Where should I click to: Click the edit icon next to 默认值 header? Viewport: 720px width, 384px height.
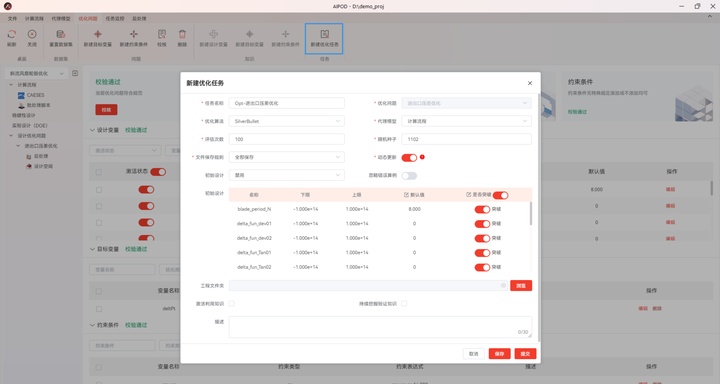pos(406,195)
